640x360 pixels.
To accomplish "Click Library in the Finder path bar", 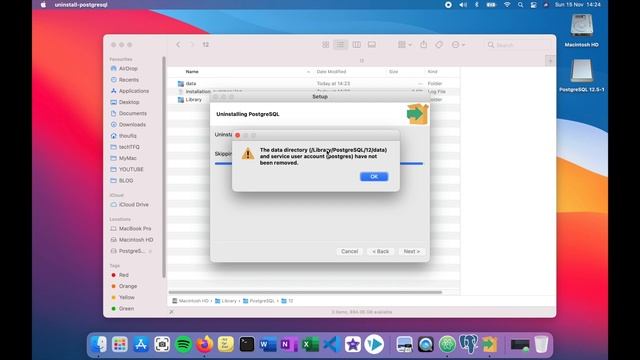I will (x=226, y=301).
